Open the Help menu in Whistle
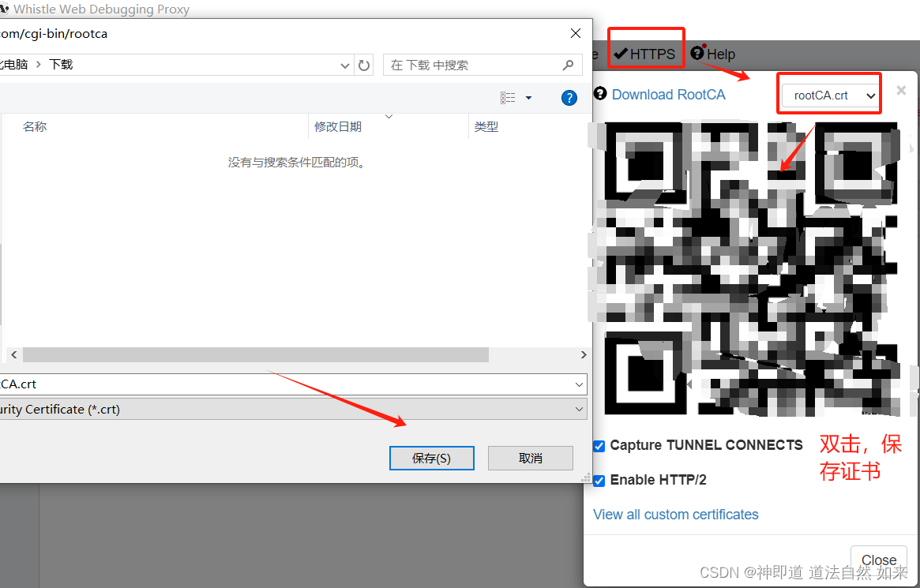Image resolution: width=920 pixels, height=588 pixels. point(712,54)
